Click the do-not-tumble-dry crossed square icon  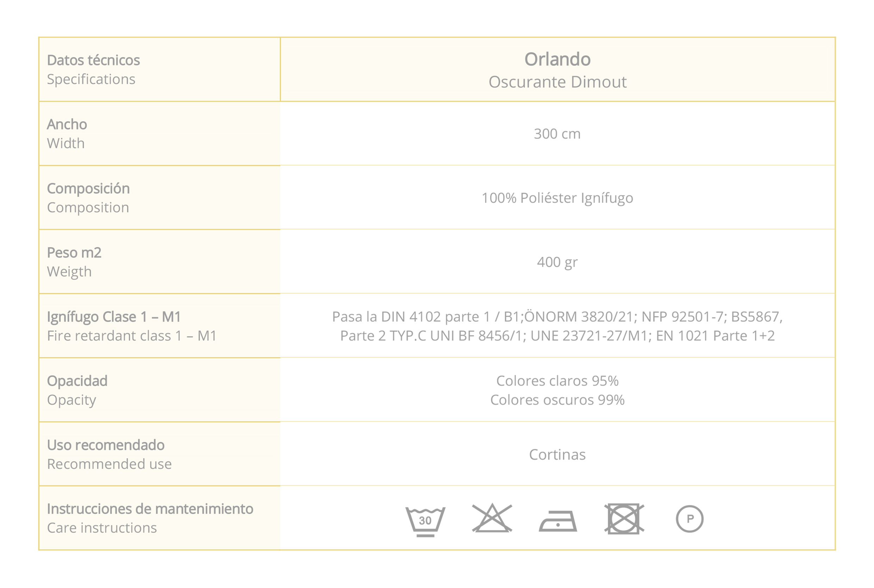tap(623, 519)
